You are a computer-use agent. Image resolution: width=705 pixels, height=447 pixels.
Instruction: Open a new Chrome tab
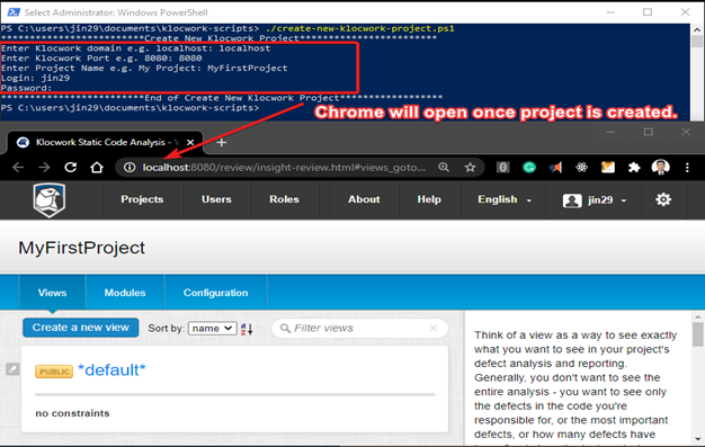tap(221, 143)
